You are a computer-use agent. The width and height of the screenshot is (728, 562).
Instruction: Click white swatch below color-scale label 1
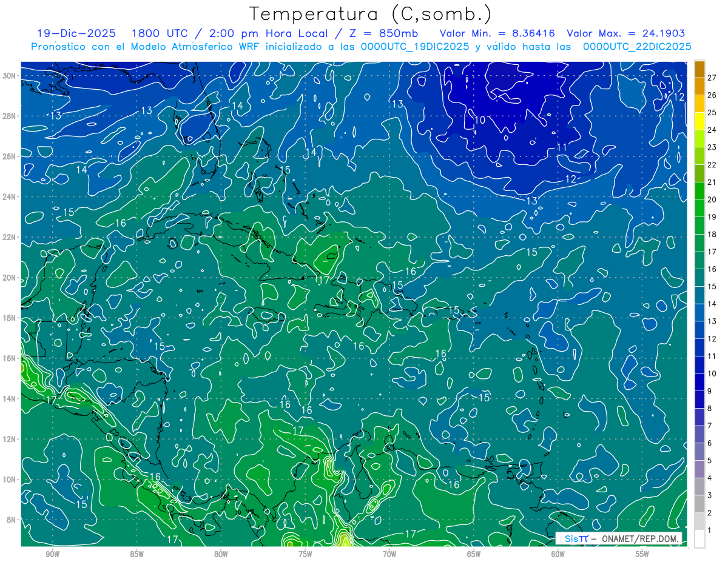699,539
